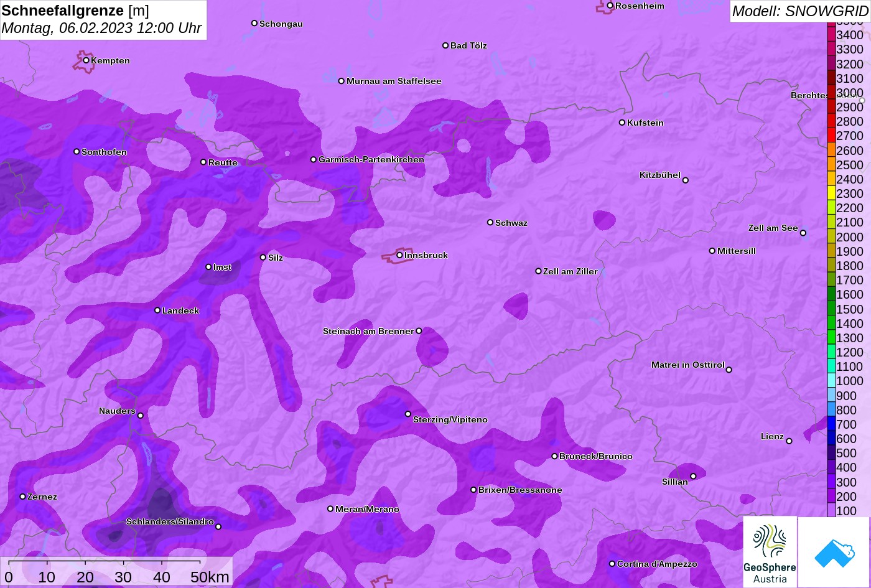Pick the yellow 2300 legend swatch
Viewport: 871px width, 588px height.
[x=831, y=194]
